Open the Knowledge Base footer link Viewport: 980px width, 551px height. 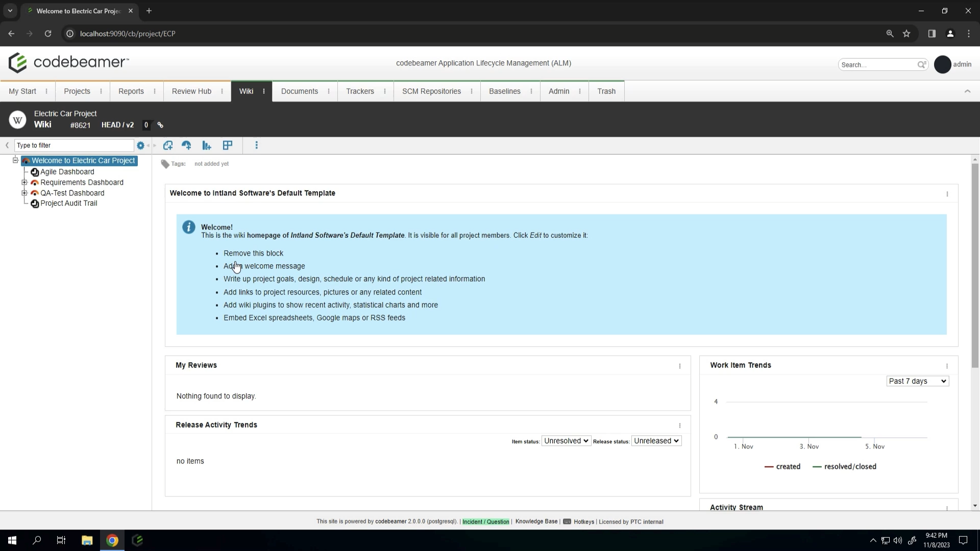tap(536, 521)
